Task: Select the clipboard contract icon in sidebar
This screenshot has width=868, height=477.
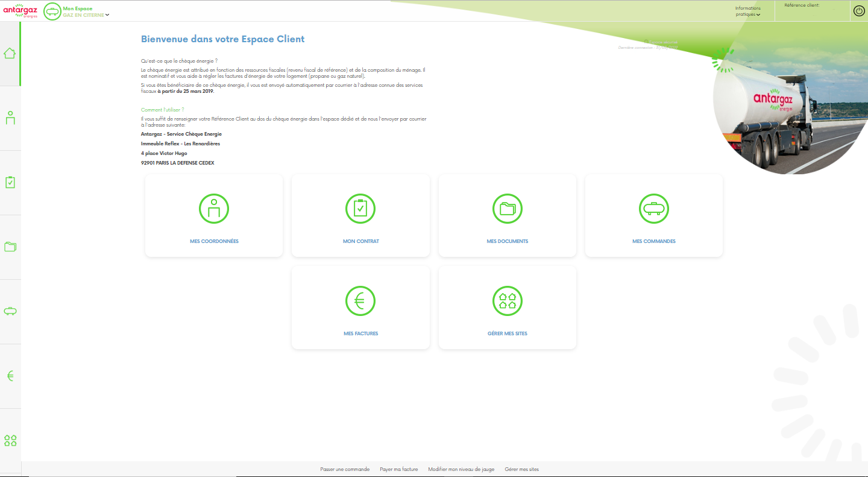Action: click(x=10, y=182)
